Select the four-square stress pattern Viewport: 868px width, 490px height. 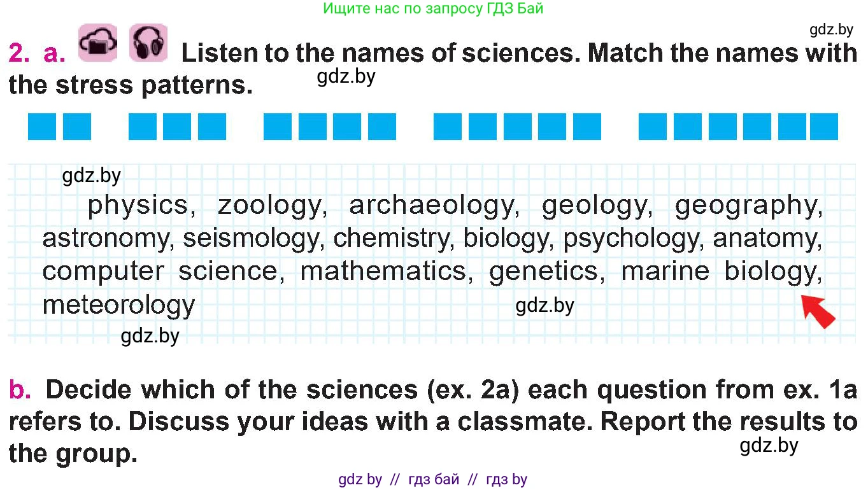(329, 127)
